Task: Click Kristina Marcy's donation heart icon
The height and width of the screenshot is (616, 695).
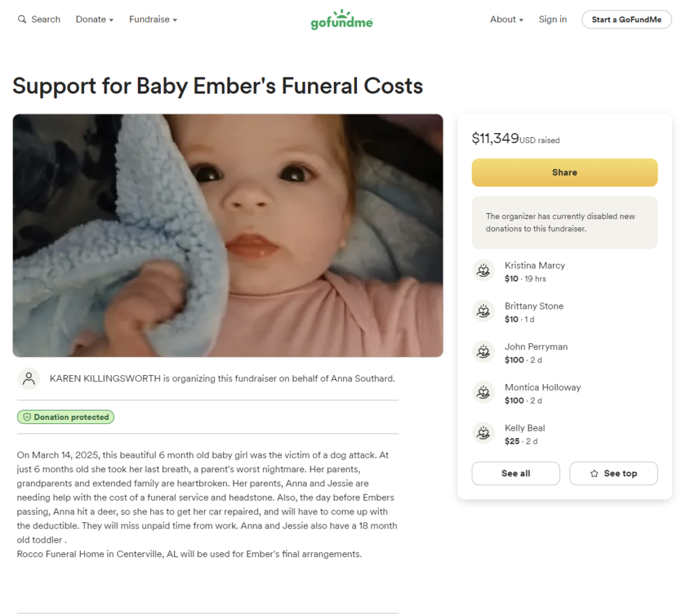Action: coord(483,271)
